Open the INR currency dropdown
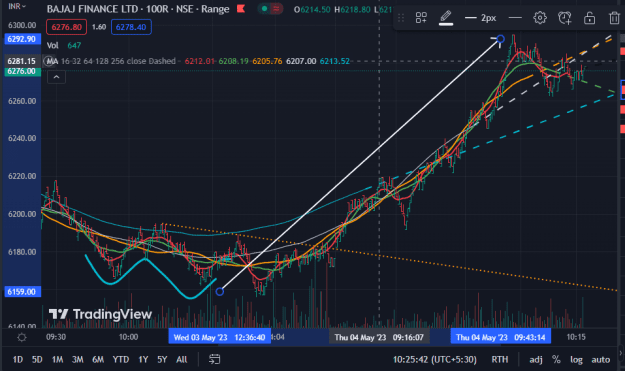 click(17, 6)
